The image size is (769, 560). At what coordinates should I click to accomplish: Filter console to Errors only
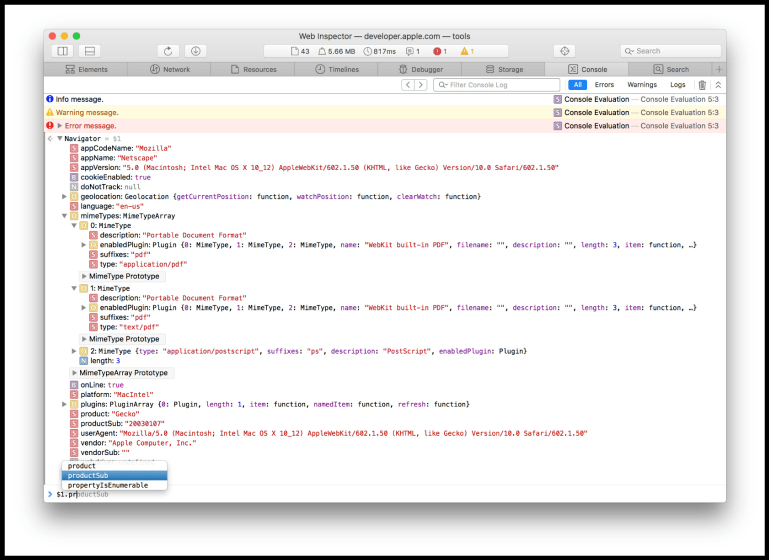coord(604,85)
